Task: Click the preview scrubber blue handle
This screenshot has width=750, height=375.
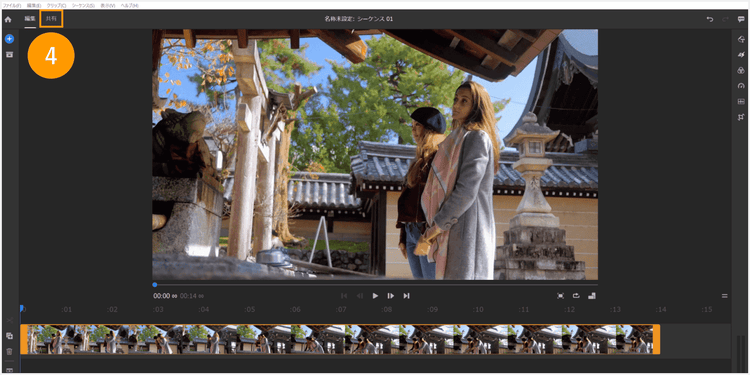Action: click(154, 285)
